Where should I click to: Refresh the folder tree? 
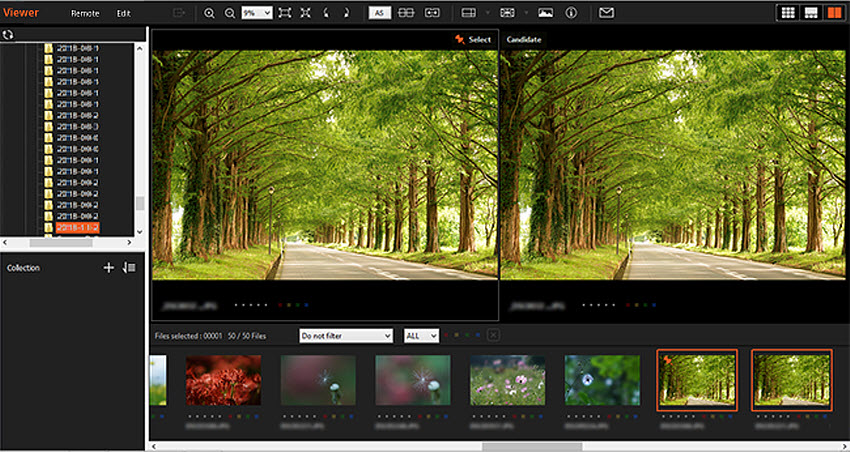8,35
